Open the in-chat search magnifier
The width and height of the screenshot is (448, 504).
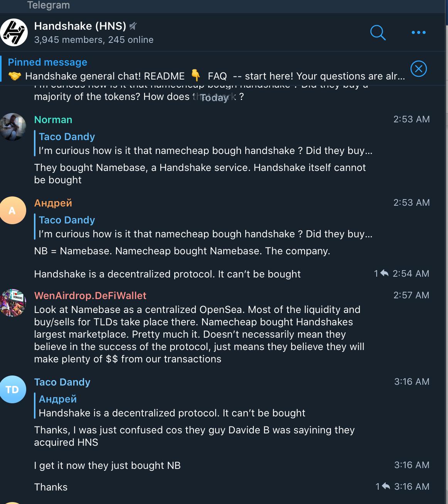[x=378, y=33]
